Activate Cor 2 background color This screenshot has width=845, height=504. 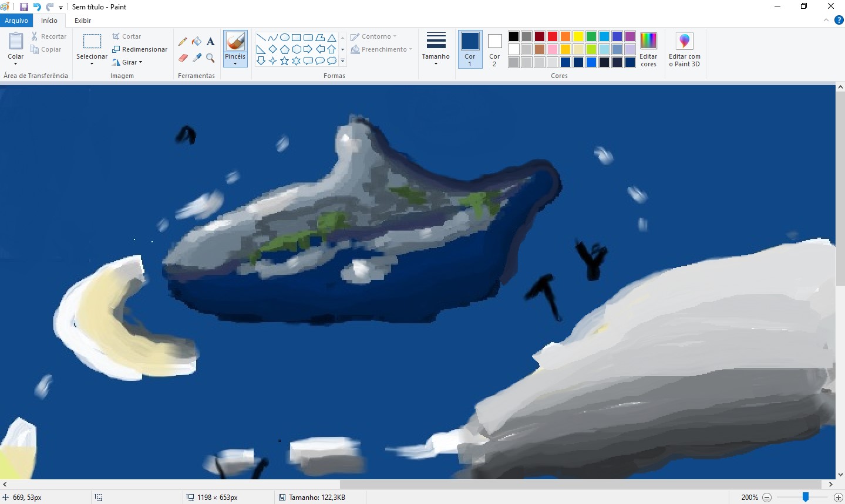(x=494, y=49)
